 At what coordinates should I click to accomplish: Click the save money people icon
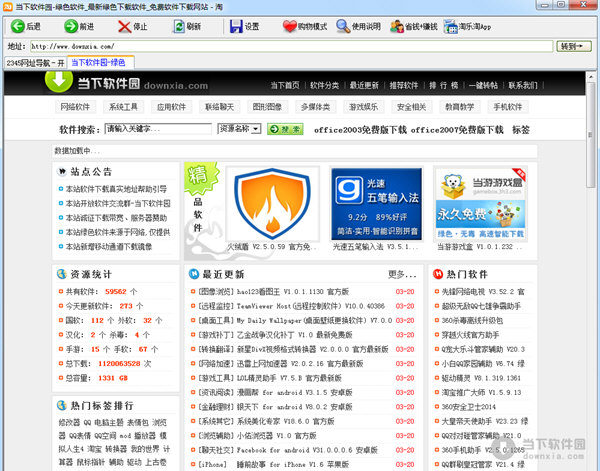(397, 26)
